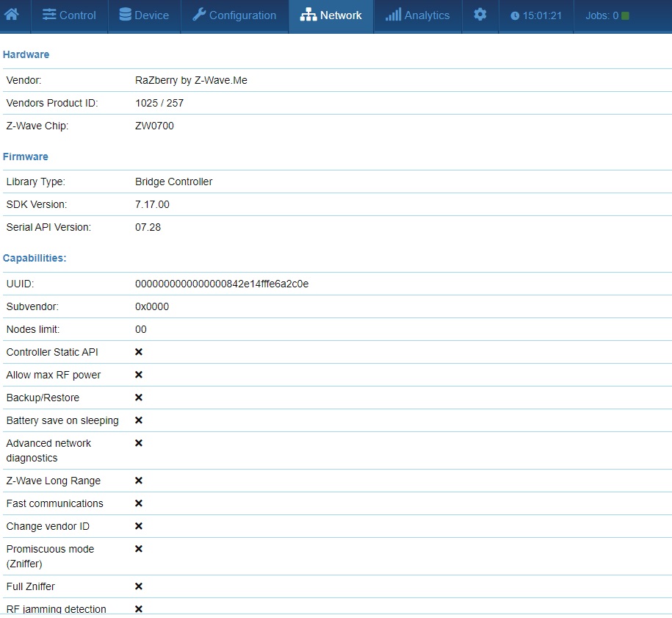Open the Configuration dropdown menu
This screenshot has width=672, height=618.
[x=234, y=15]
